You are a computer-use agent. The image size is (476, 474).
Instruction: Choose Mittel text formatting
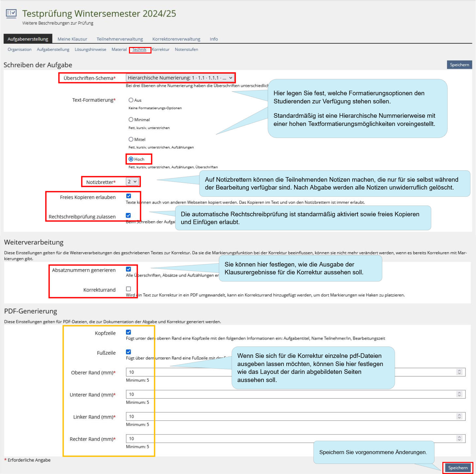click(131, 139)
